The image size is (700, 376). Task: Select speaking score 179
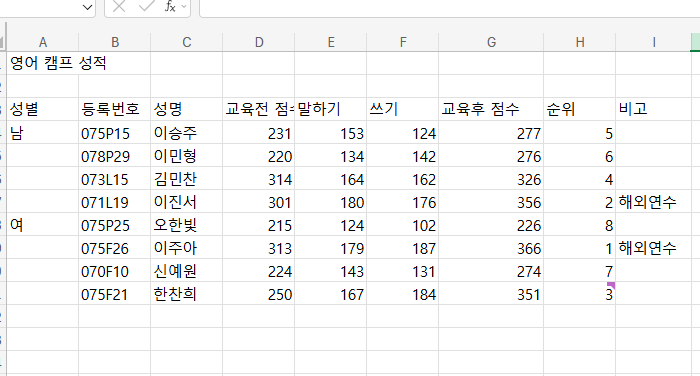coord(331,248)
